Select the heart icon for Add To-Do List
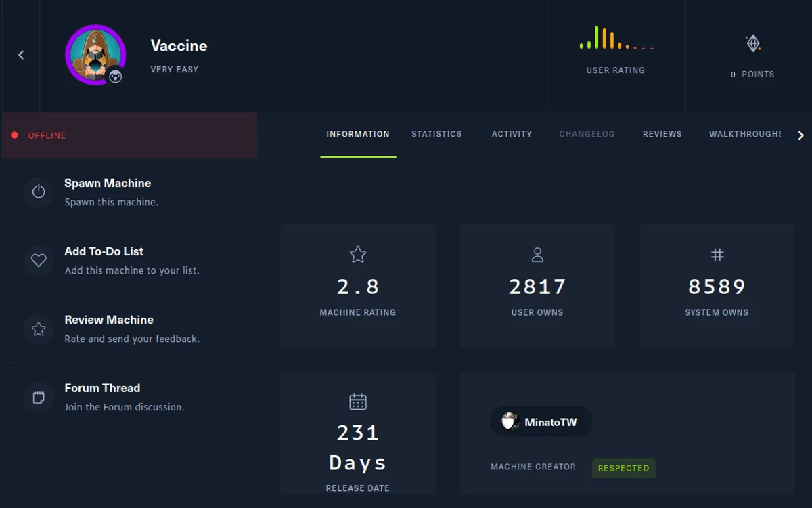The height and width of the screenshot is (508, 812). click(39, 260)
